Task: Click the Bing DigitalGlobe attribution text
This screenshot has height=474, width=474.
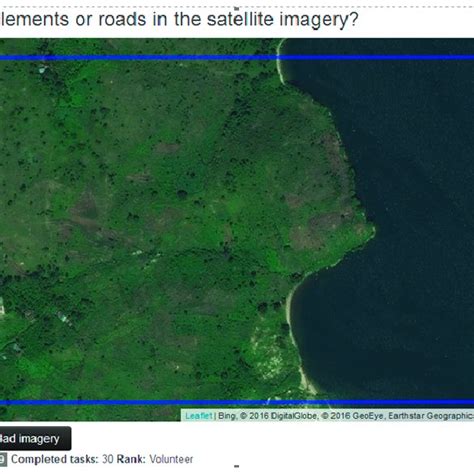Action: [268, 416]
